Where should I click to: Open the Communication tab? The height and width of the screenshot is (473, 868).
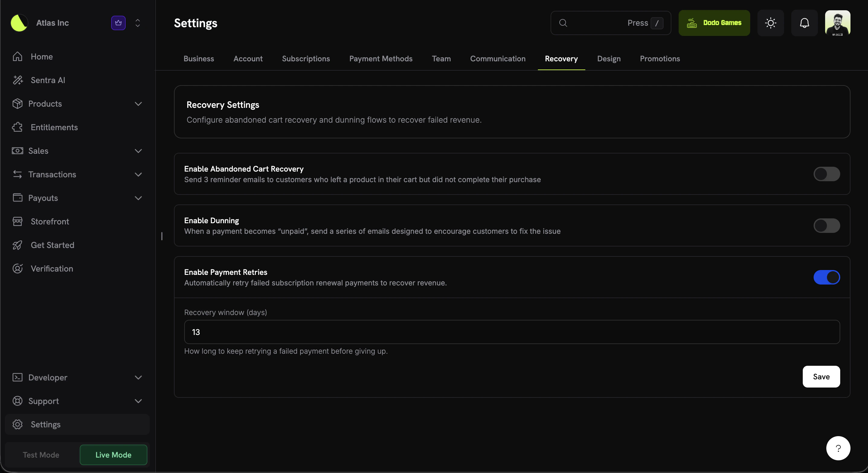point(498,59)
